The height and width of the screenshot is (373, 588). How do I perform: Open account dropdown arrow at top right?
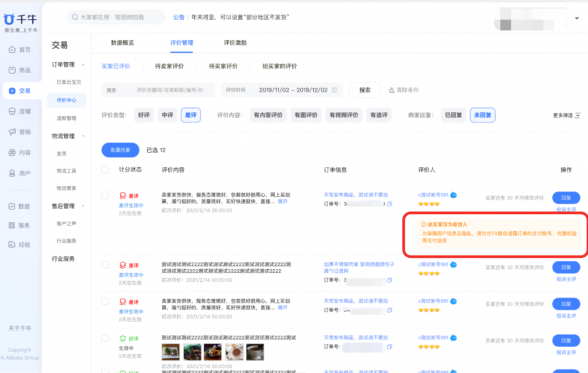577,18
